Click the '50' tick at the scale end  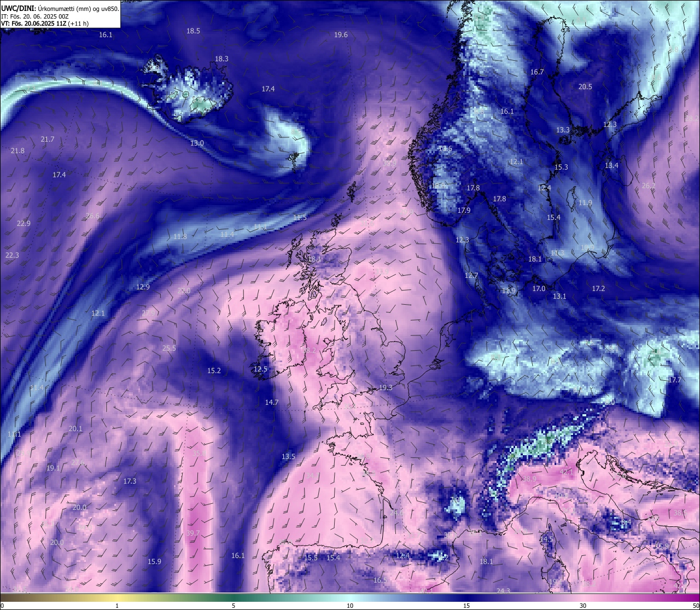click(x=696, y=606)
